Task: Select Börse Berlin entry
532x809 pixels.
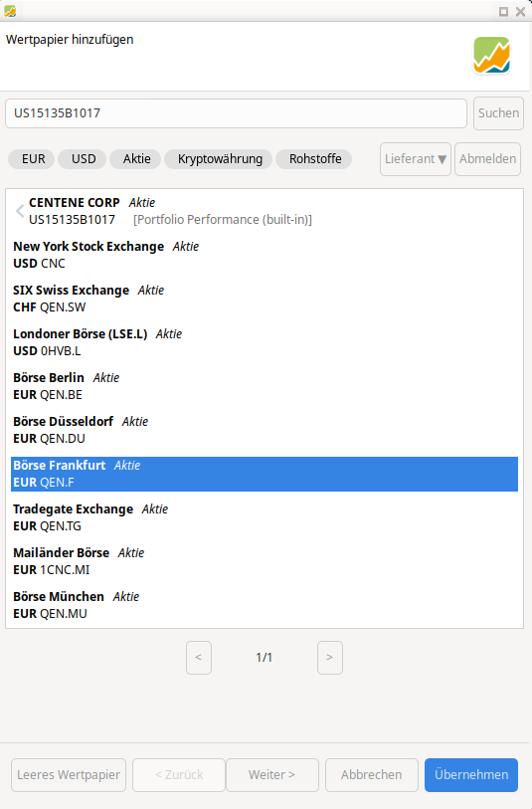Action: tap(265, 386)
